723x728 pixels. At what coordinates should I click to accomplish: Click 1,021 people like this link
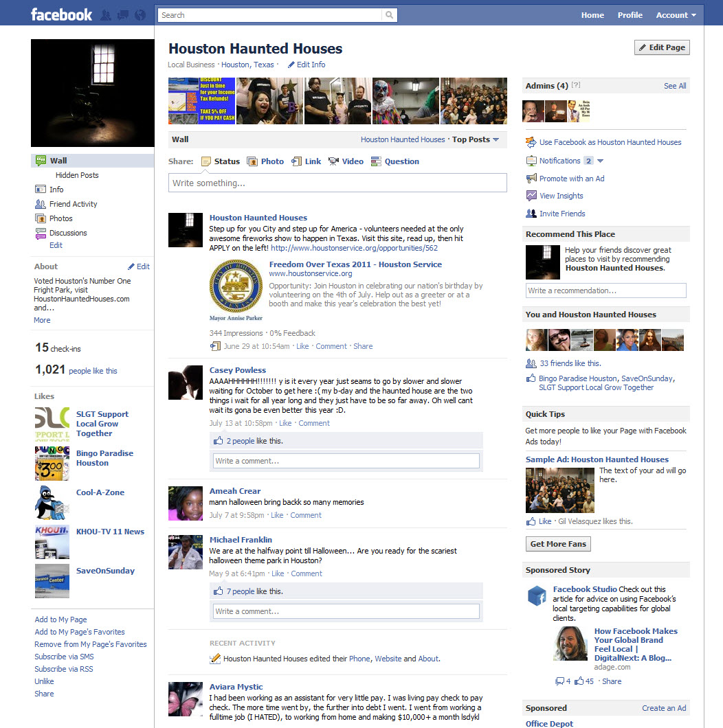pyautogui.click(x=93, y=371)
